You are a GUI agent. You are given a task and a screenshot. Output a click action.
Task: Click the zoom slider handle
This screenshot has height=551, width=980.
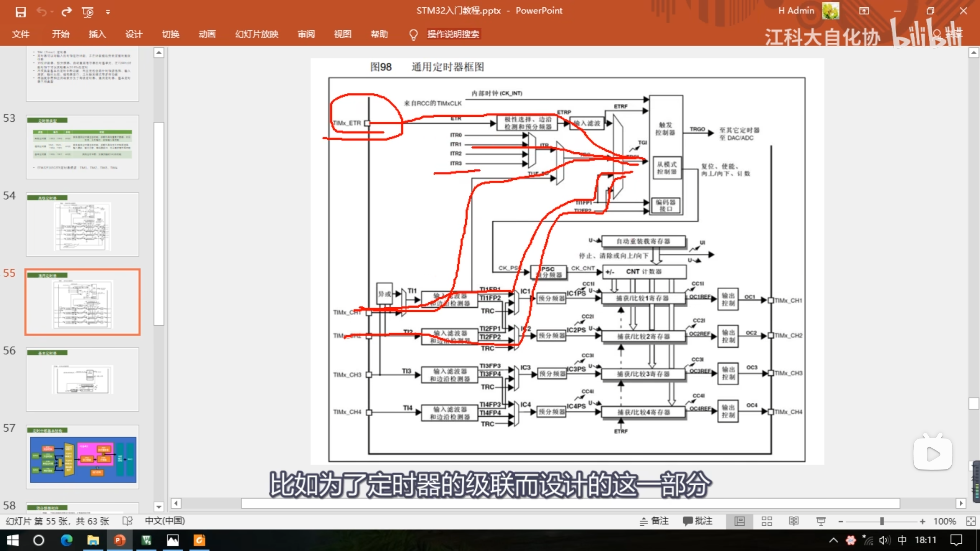(882, 521)
